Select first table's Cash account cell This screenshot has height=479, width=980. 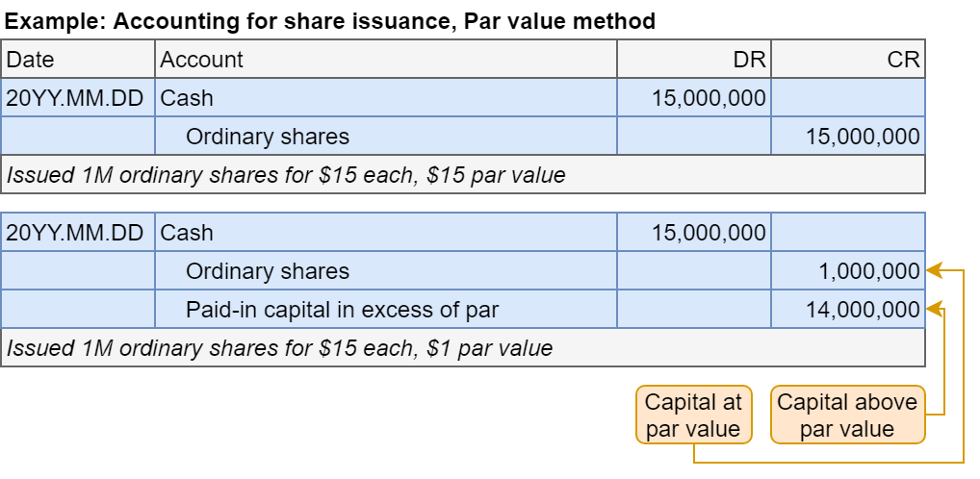tap(385, 98)
